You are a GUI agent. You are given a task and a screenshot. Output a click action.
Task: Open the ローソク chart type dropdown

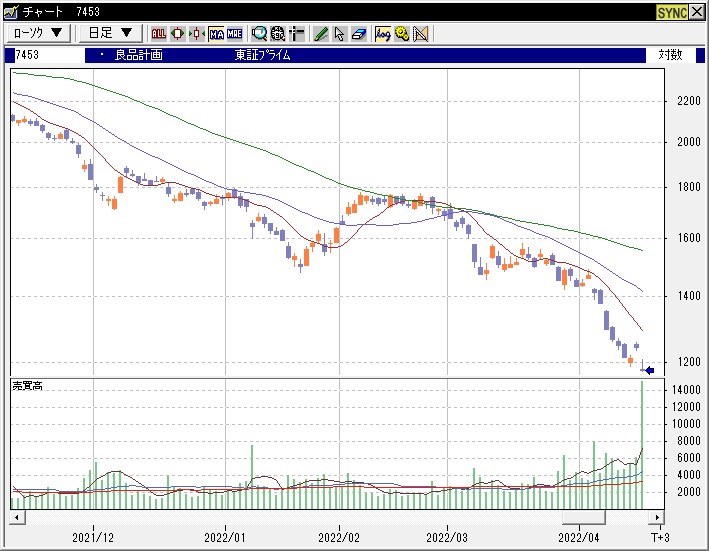pyautogui.click(x=40, y=33)
